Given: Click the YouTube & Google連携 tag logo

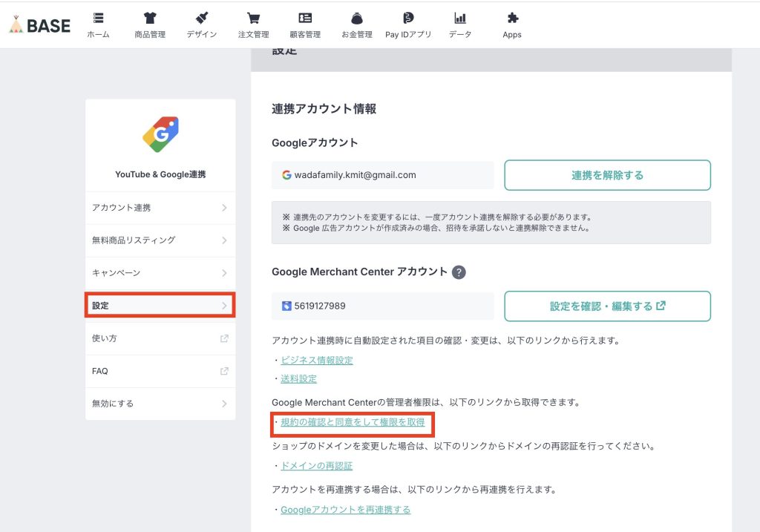Looking at the screenshot, I should pos(160,134).
